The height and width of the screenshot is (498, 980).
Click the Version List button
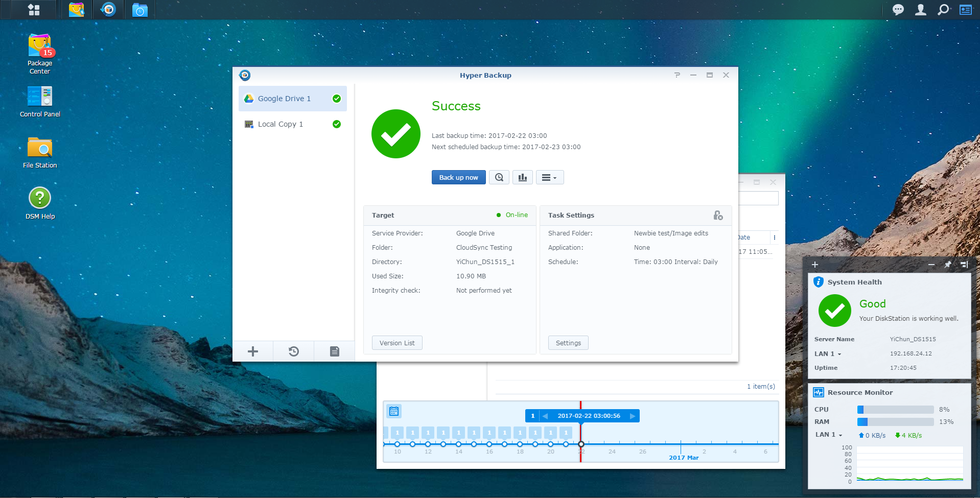tap(397, 343)
